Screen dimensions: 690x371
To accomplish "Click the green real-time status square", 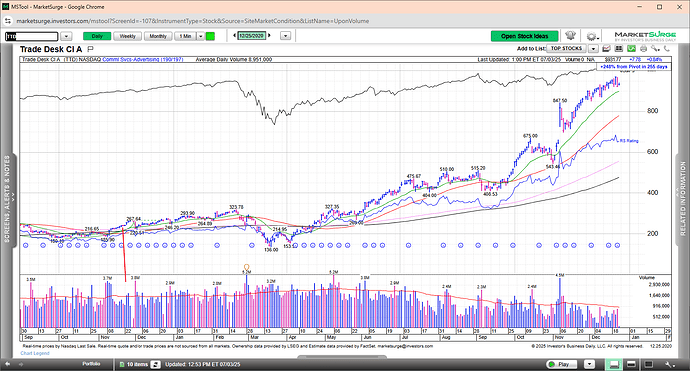I will pyautogui.click(x=210, y=37).
